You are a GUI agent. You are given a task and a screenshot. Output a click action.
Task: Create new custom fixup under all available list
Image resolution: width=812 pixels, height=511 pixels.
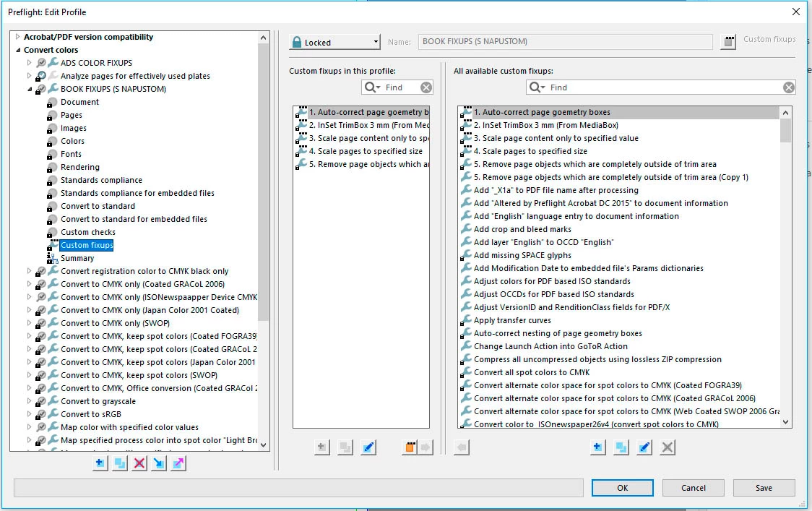point(597,447)
